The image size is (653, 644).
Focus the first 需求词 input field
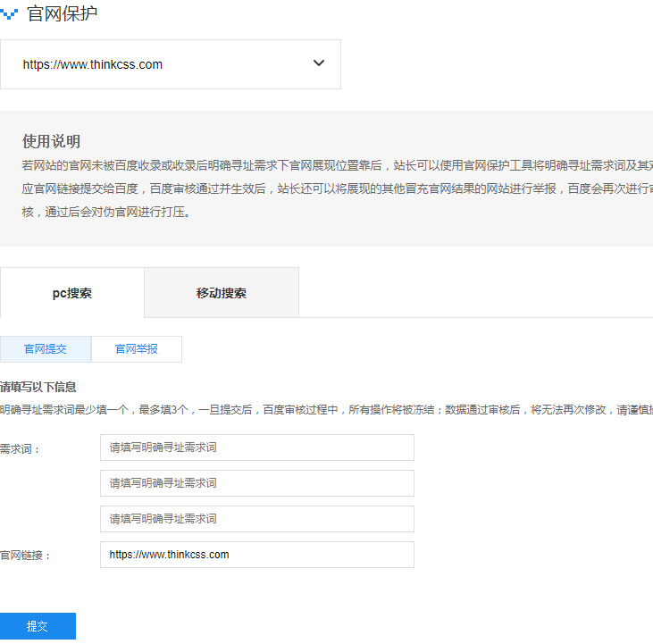[257, 447]
